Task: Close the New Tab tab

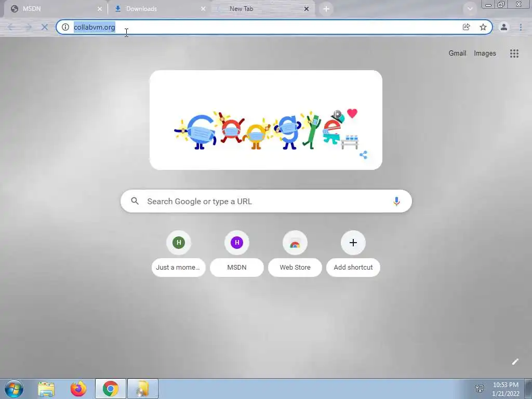Action: click(307, 9)
